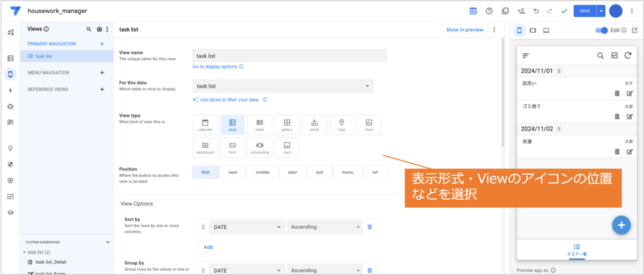Open more options menu in Views panel
644x275 pixels.
pyautogui.click(x=107, y=30)
